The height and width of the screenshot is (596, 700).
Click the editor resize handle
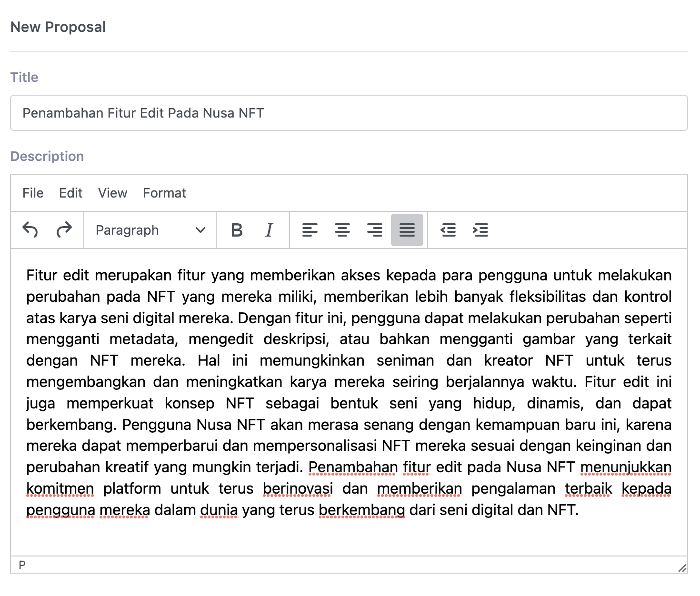(x=682, y=567)
